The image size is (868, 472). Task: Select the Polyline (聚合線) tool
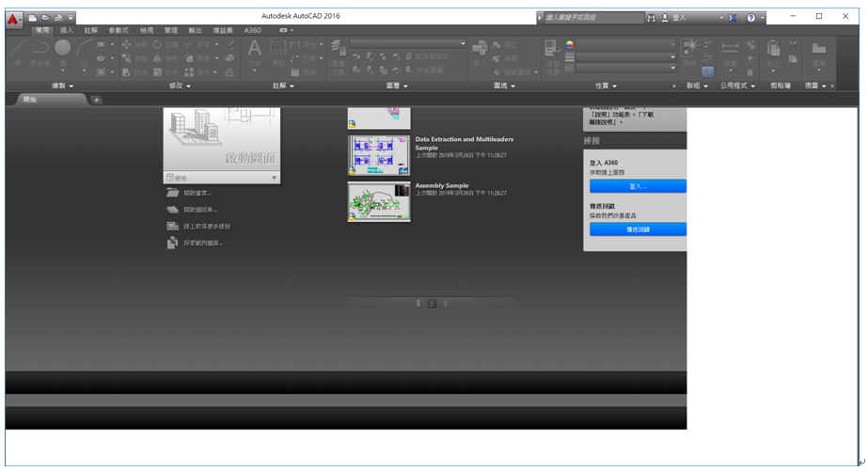click(39, 53)
